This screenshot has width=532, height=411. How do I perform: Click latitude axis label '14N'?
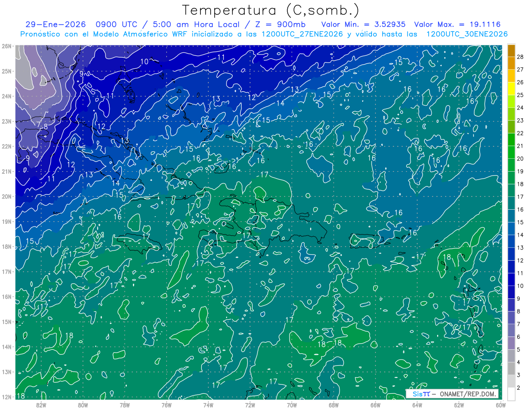click(x=6, y=347)
